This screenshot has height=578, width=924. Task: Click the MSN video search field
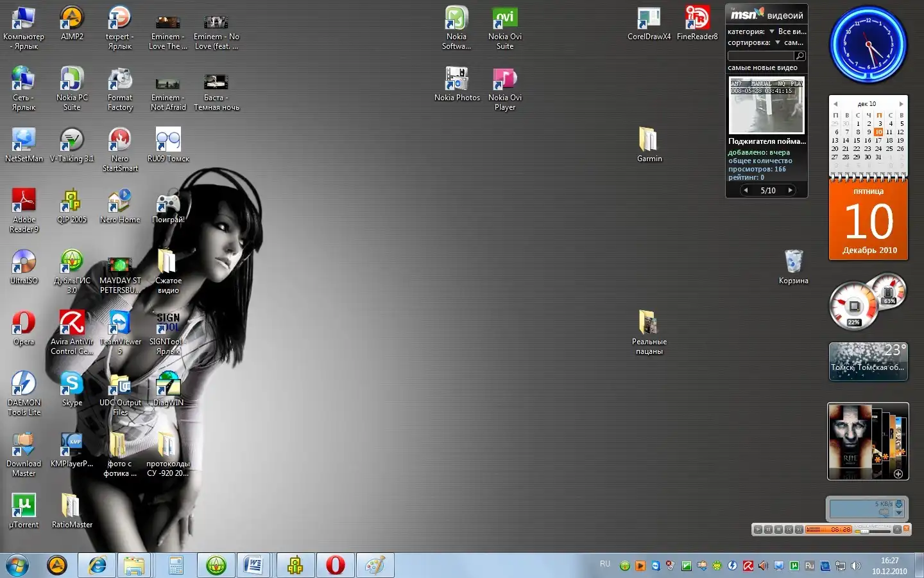coord(761,56)
